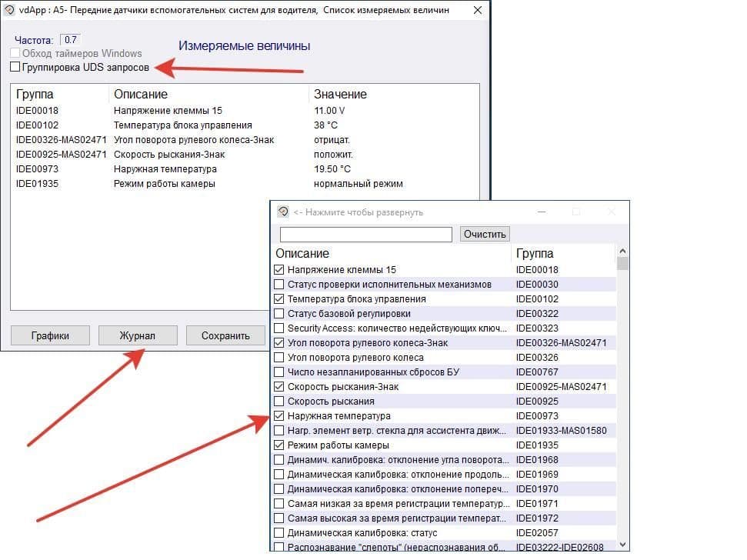Uncheck 'Скорость рыскания-Знак' checkbox
The image size is (747, 560).
pos(279,387)
